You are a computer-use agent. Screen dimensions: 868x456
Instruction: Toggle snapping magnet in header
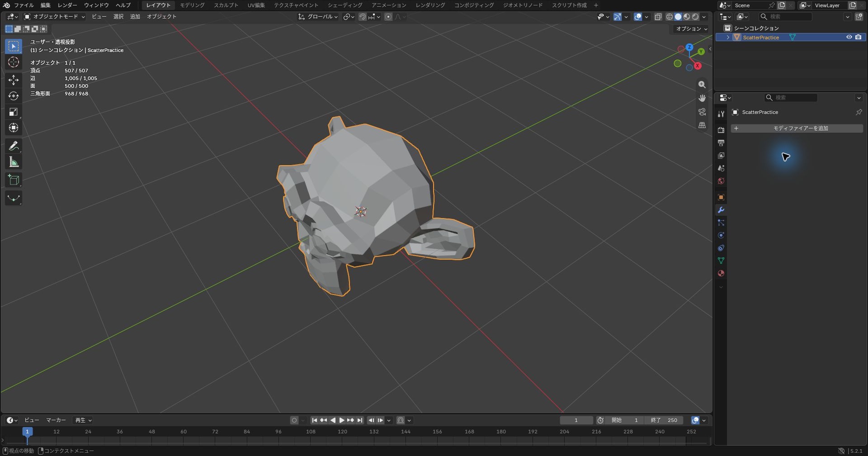[362, 17]
